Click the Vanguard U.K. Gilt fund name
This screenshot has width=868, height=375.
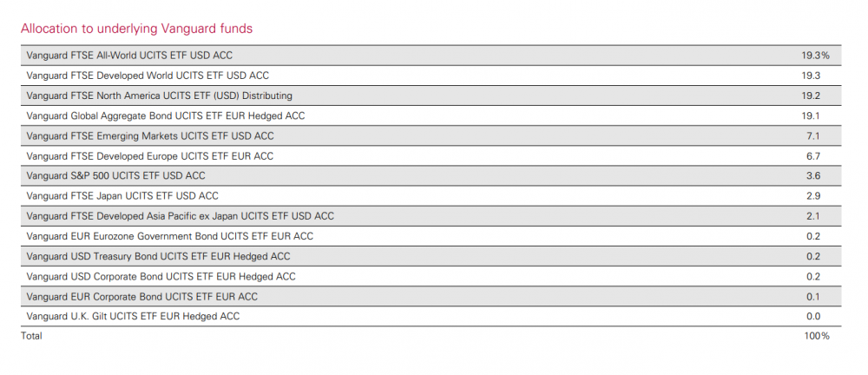133,316
